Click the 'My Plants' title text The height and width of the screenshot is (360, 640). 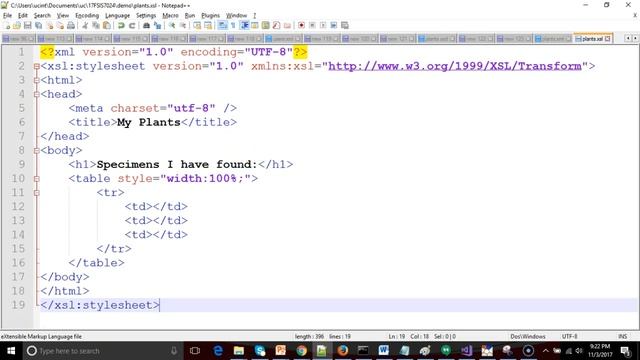click(x=149, y=122)
